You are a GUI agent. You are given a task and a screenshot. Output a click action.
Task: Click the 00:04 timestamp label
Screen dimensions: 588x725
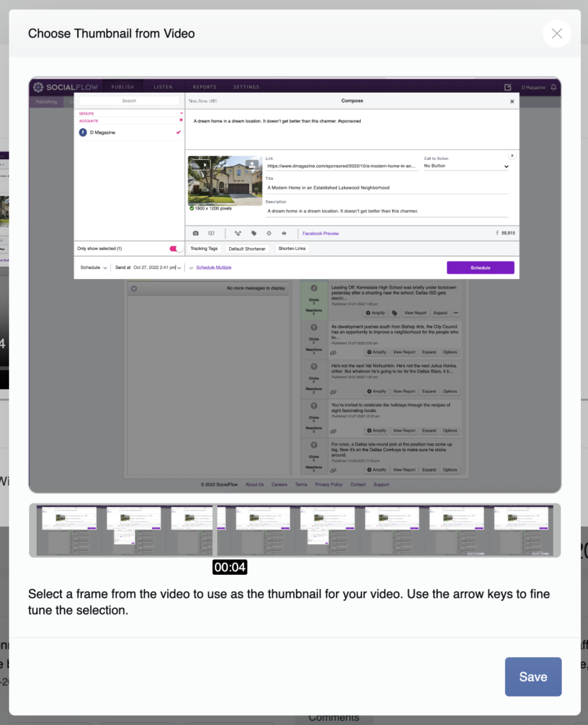tap(230, 567)
